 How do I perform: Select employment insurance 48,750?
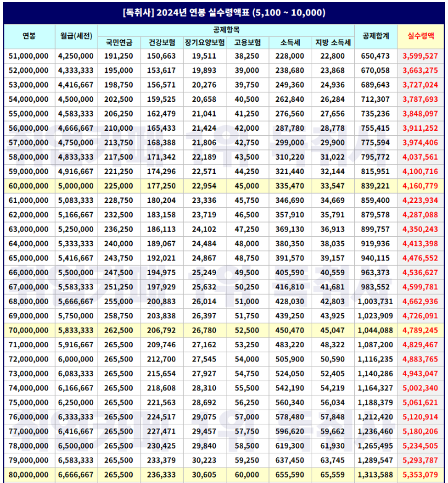pos(247,258)
